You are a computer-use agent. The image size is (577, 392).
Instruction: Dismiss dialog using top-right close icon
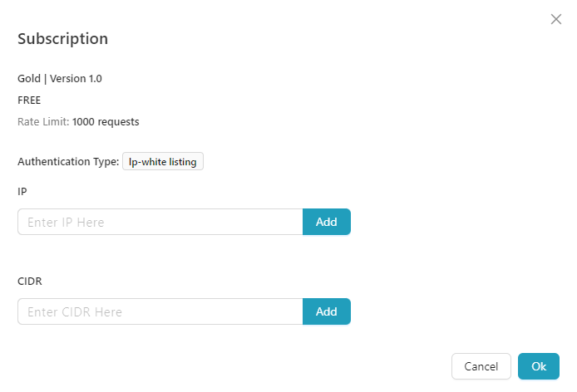[x=556, y=19]
